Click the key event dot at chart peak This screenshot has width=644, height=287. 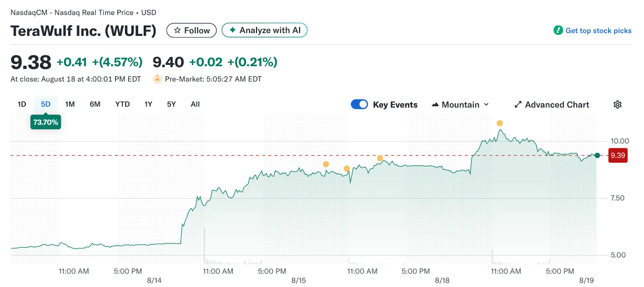coord(500,123)
